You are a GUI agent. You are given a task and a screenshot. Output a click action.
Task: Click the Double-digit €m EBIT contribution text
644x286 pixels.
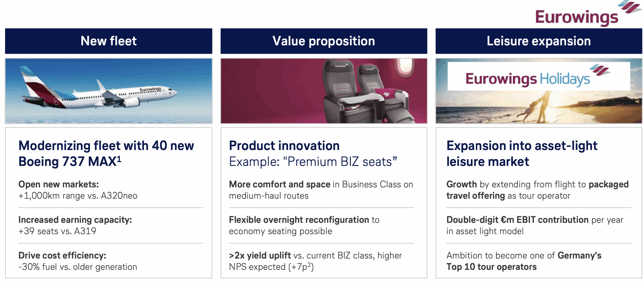[517, 220]
